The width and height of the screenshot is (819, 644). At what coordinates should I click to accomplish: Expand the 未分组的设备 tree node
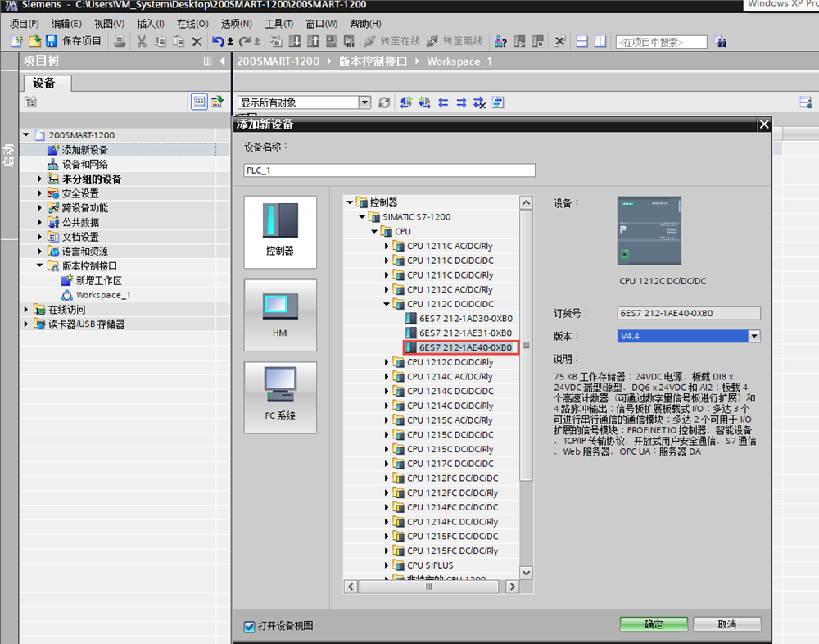[39, 179]
